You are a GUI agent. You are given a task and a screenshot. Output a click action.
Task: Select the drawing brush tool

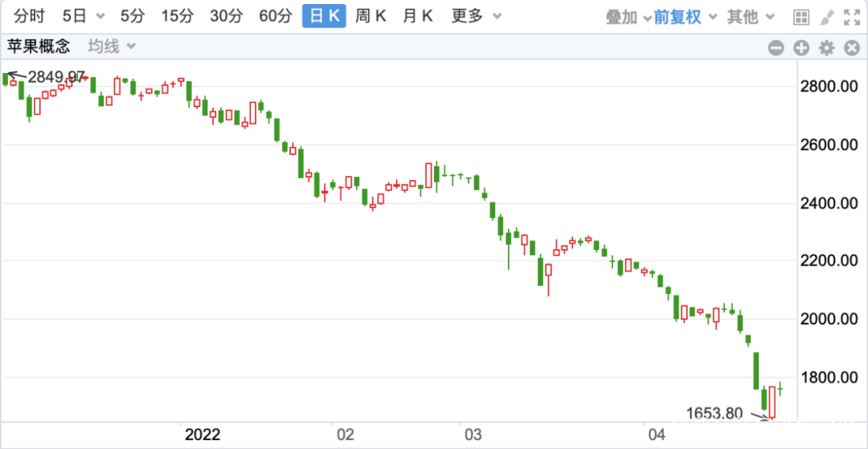pos(827,17)
